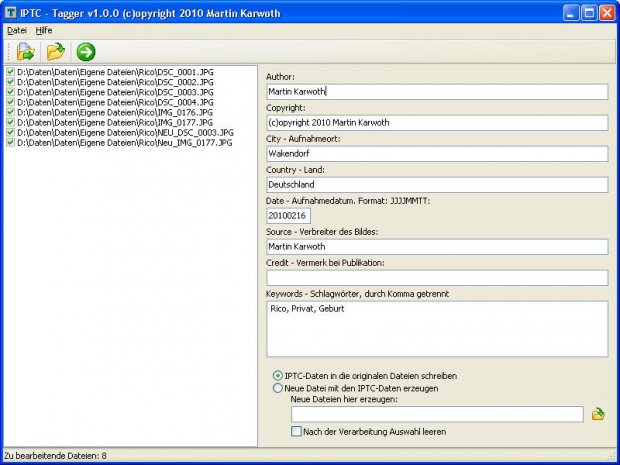This screenshot has width=620, height=465.
Task: Uncheck the NEU_DSC_0003.JPG file checkbox
Action: pos(11,132)
